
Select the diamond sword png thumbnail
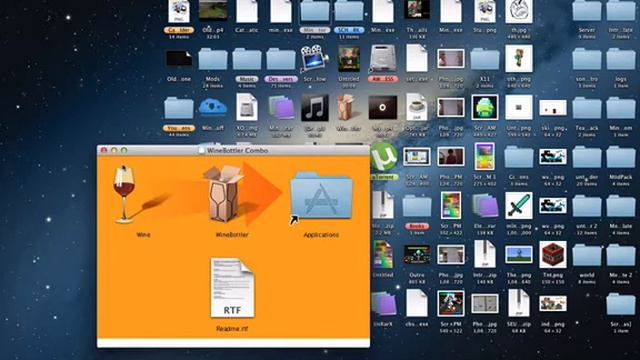pyautogui.click(x=519, y=206)
